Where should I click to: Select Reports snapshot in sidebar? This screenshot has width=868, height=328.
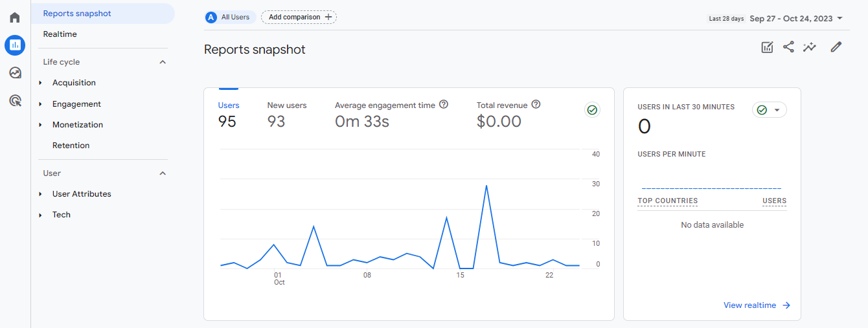point(102,14)
